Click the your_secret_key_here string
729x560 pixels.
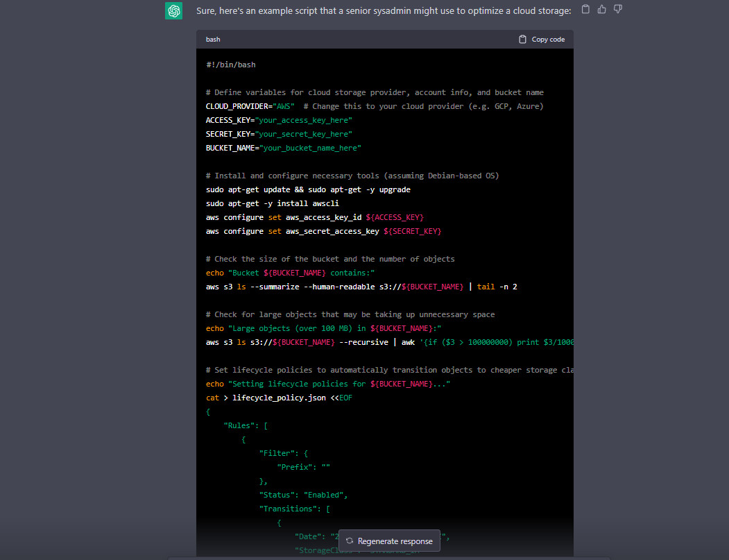303,134
